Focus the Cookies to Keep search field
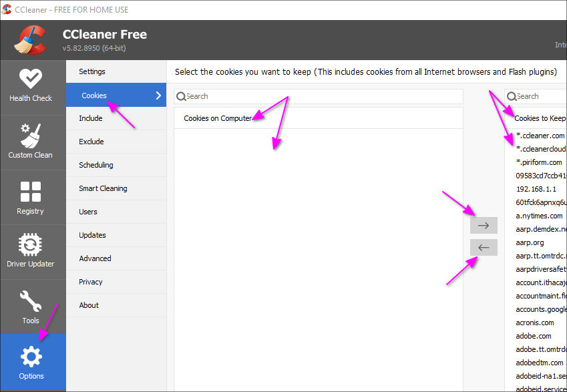Image resolution: width=567 pixels, height=392 pixels. [x=536, y=96]
